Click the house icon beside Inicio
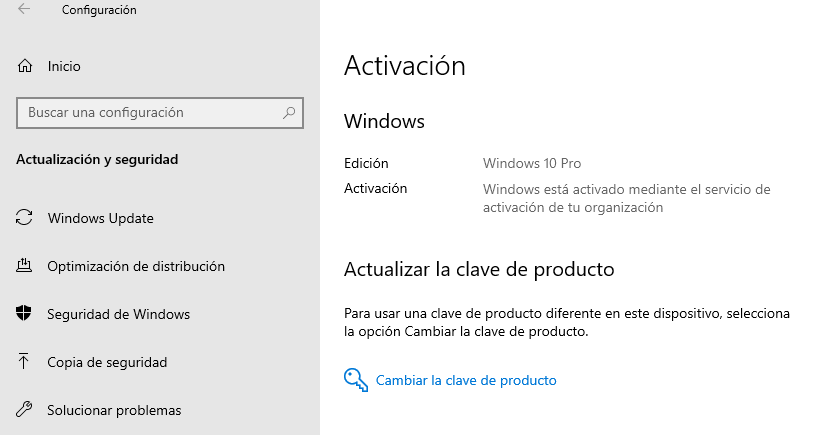828x435 pixels. (25, 66)
